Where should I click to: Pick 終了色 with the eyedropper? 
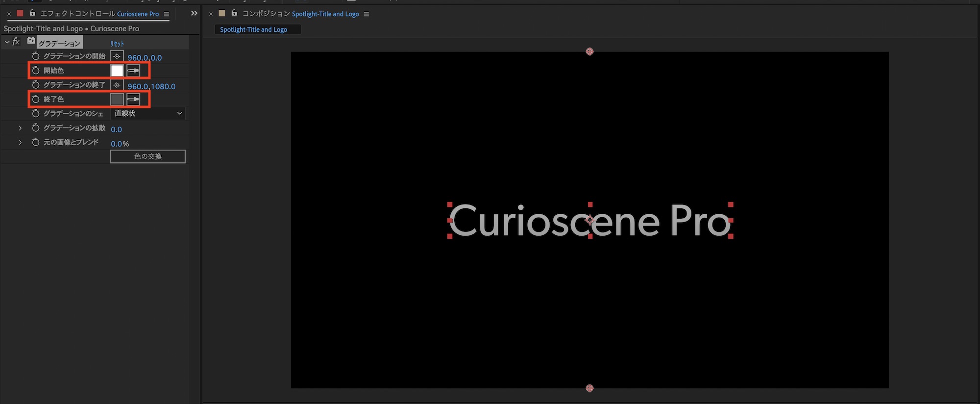pyautogui.click(x=133, y=99)
